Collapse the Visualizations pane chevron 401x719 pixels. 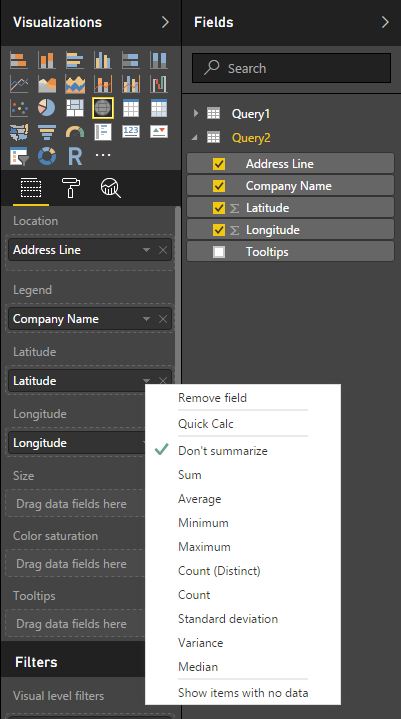pos(165,22)
